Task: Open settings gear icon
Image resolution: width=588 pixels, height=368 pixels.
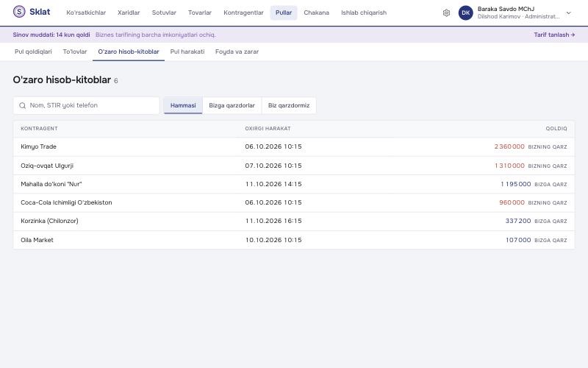Action: pos(446,13)
